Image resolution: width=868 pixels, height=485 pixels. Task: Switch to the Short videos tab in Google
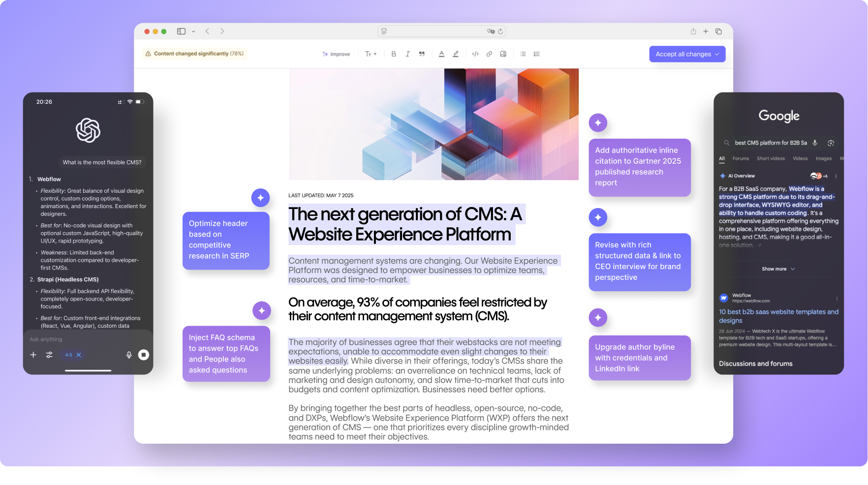point(771,158)
